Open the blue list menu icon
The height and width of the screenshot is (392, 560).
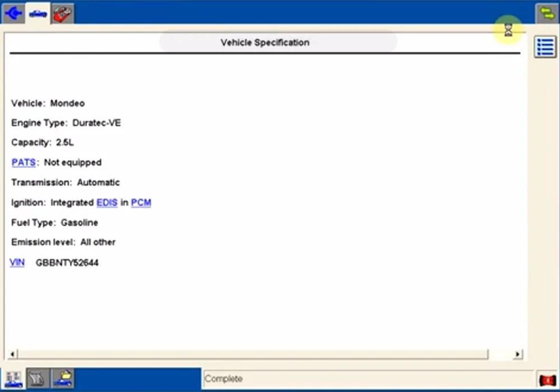pyautogui.click(x=545, y=47)
